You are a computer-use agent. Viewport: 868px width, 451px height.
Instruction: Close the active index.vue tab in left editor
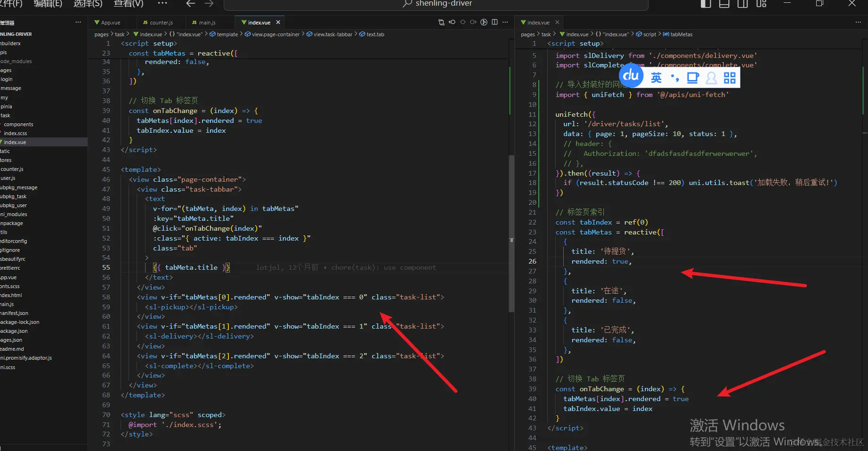coord(278,22)
